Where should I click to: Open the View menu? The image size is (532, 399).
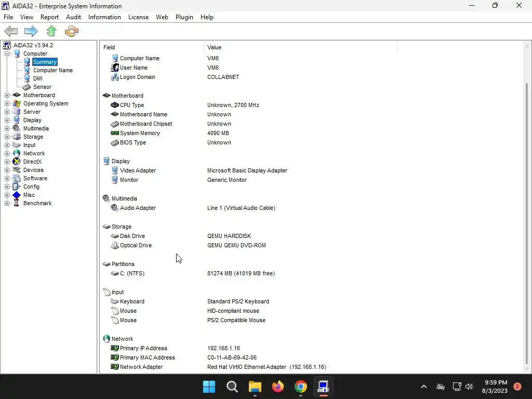27,17
